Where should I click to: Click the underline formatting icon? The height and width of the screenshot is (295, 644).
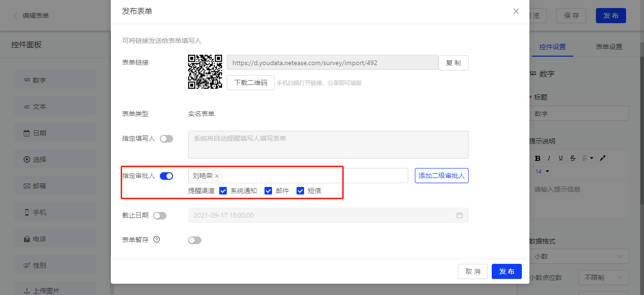coord(561,158)
